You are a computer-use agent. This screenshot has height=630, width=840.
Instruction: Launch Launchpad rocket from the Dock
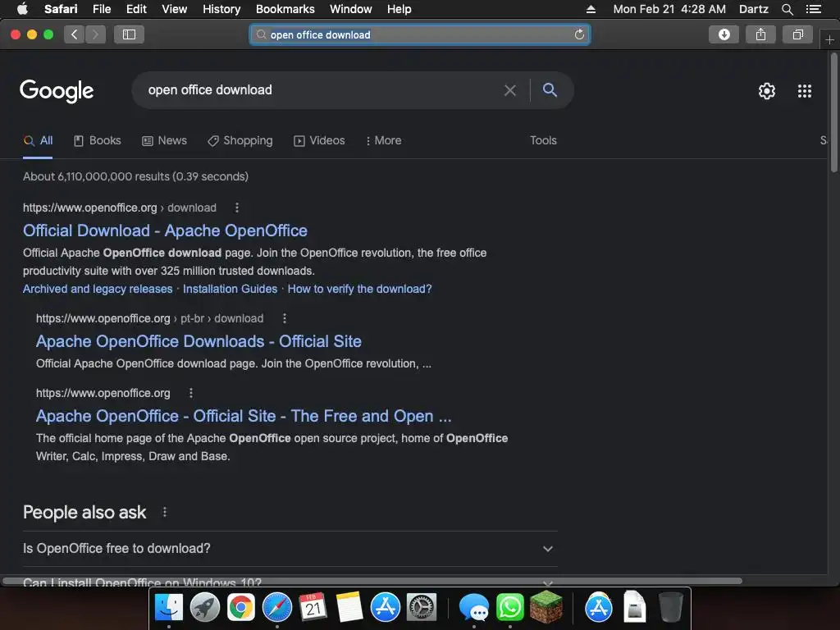[x=204, y=608]
